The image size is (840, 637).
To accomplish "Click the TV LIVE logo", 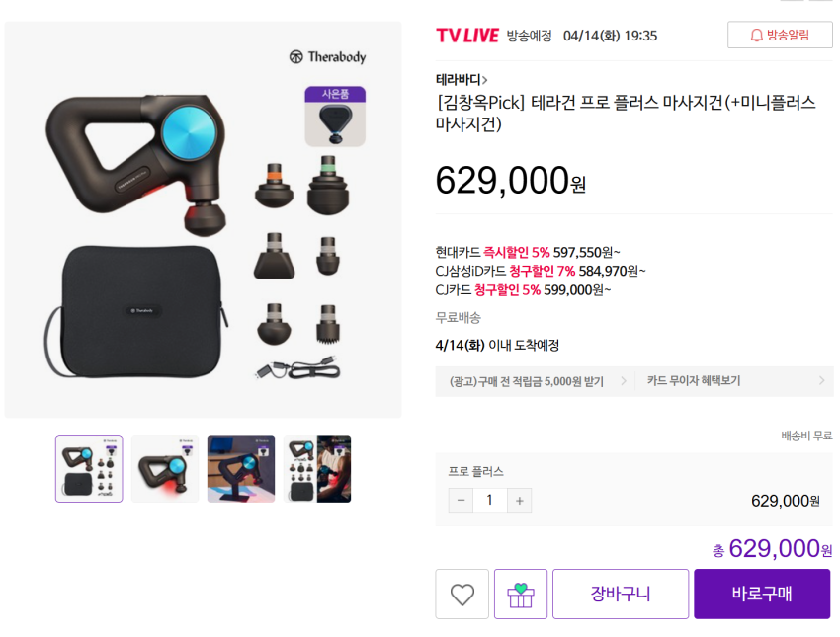I will [x=467, y=36].
